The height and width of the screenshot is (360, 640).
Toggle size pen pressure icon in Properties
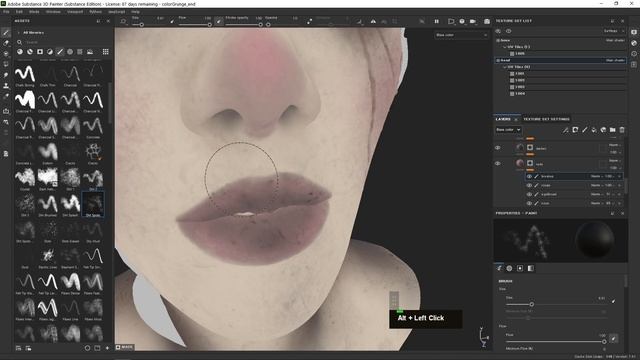(x=613, y=301)
